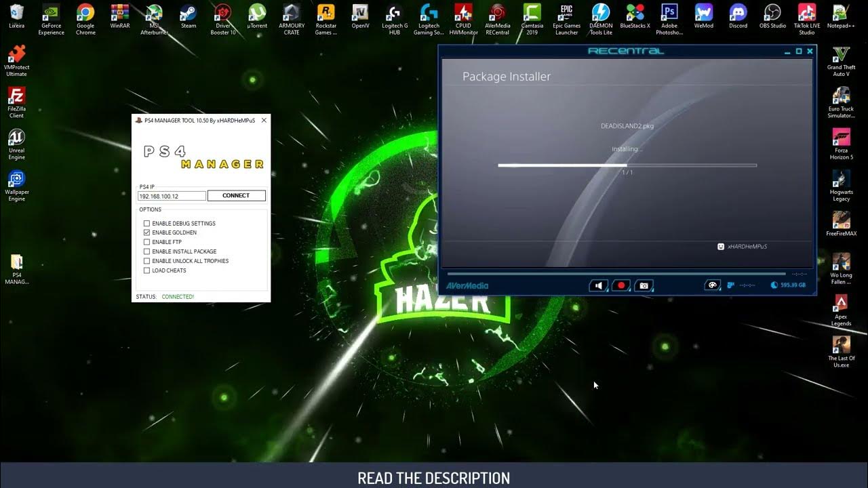Screen dimensions: 868x488
Task: Uncheck ENABLE GOLDHEN option
Action: [146, 232]
